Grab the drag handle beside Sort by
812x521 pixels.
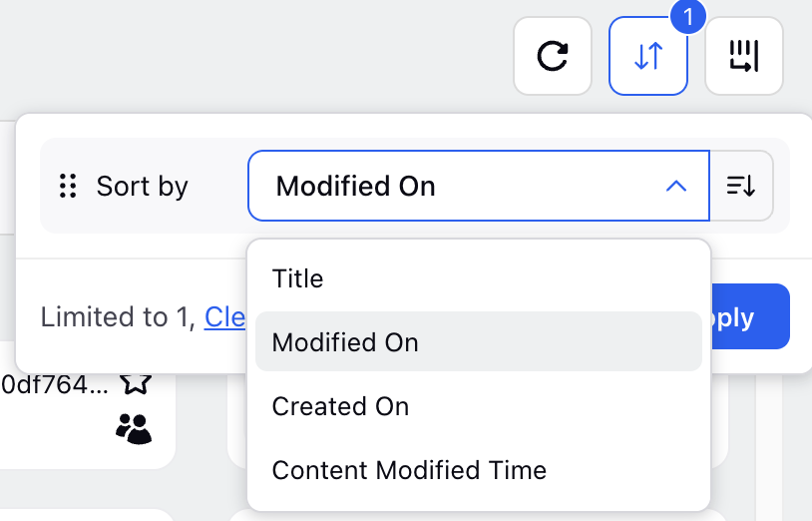[68, 186]
